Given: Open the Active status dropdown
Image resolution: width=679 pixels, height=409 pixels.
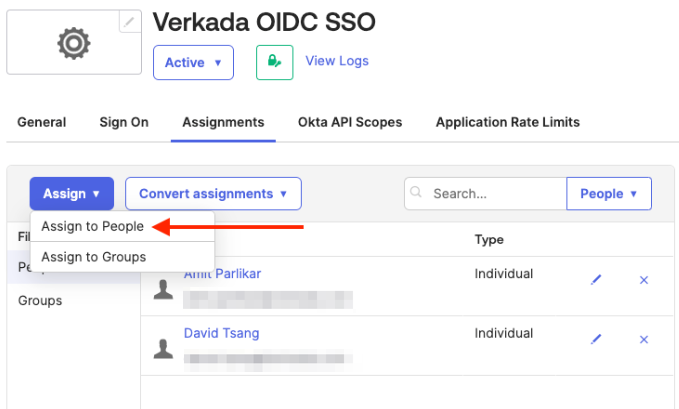Looking at the screenshot, I should [x=193, y=62].
